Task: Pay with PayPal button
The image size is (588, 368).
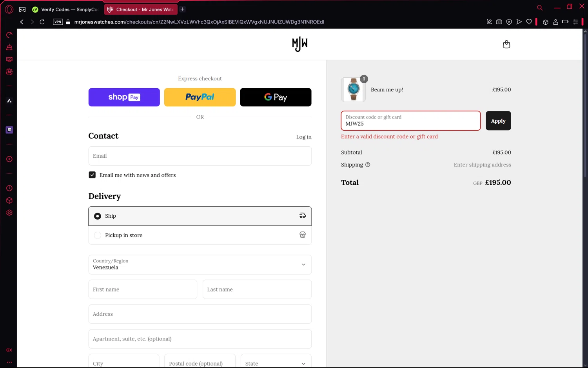Action: (200, 97)
